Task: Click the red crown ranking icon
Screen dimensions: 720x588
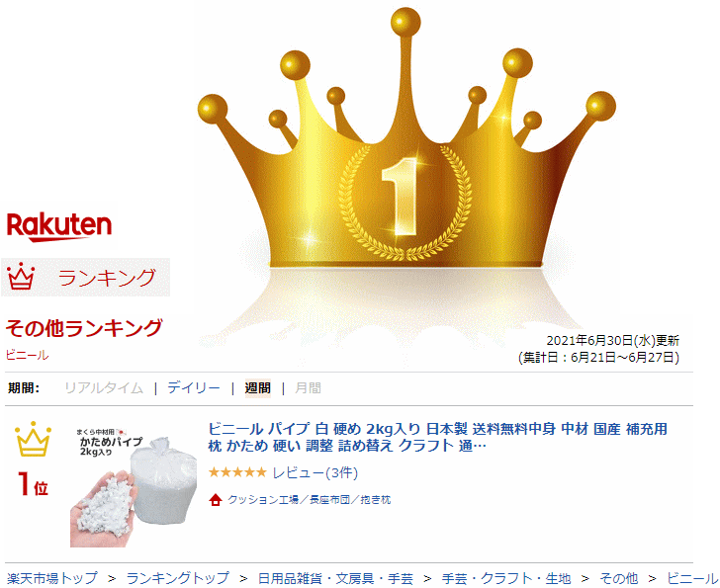Action: pos(21,276)
